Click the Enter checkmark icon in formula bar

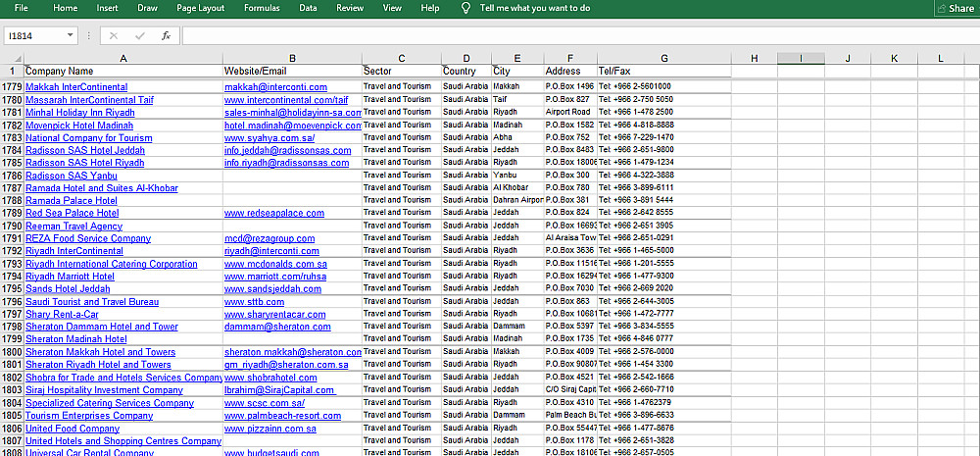pos(139,35)
